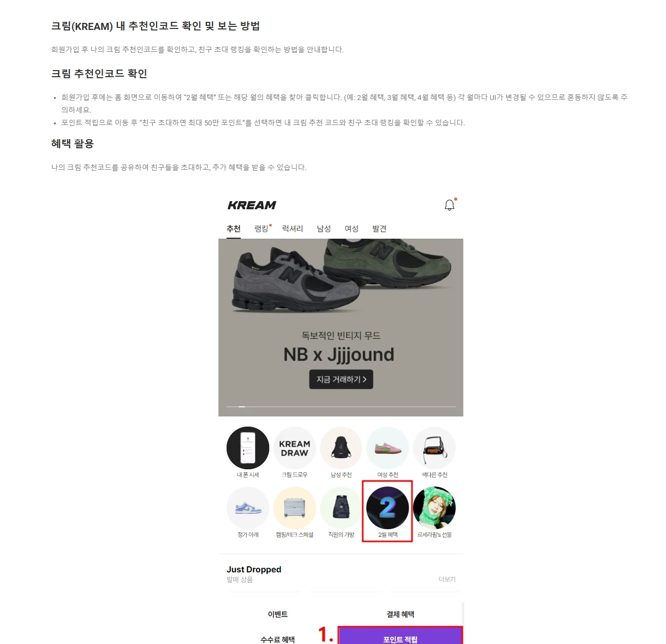Open the 정가 아래 blue sneaker icon
The image size is (666, 644).
[x=248, y=508]
